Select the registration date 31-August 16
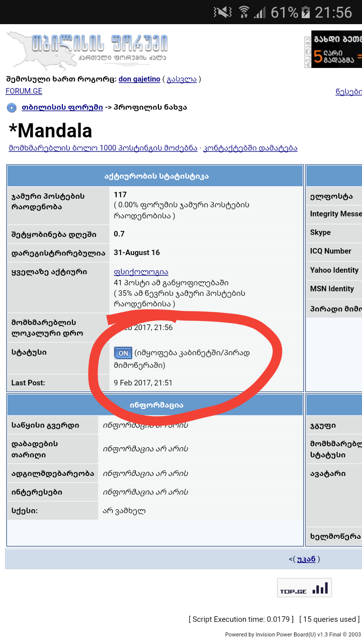Screen dimensions: 362x644 pyautogui.click(x=137, y=253)
